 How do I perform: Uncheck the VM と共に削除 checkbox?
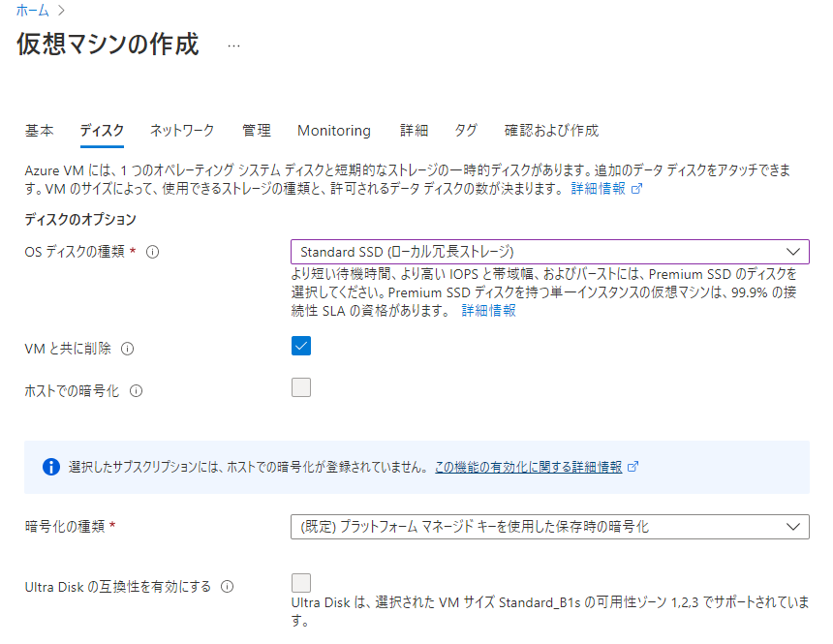click(x=301, y=346)
